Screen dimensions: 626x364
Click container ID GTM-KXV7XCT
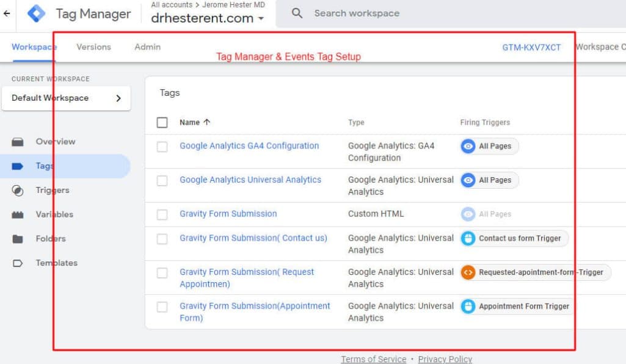[x=531, y=47]
